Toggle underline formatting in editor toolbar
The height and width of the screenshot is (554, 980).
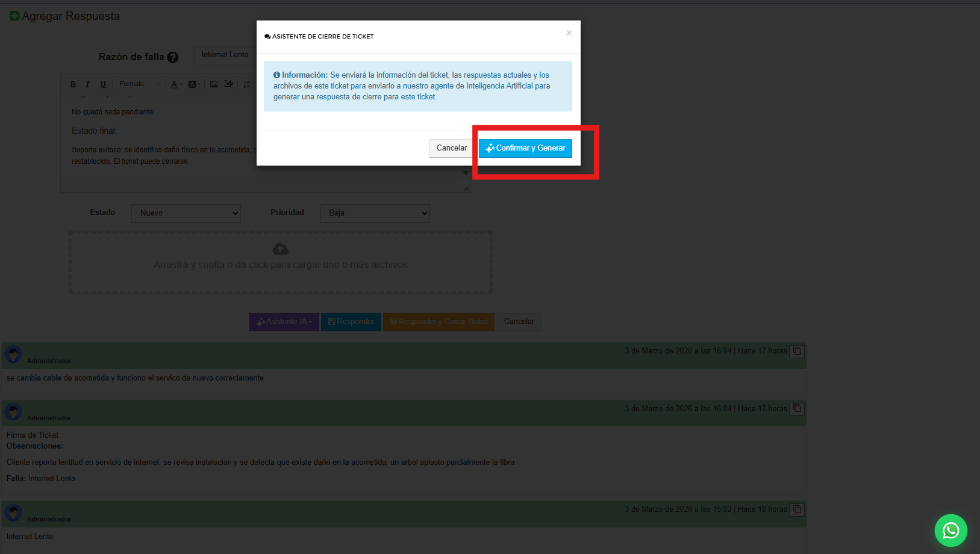point(103,84)
